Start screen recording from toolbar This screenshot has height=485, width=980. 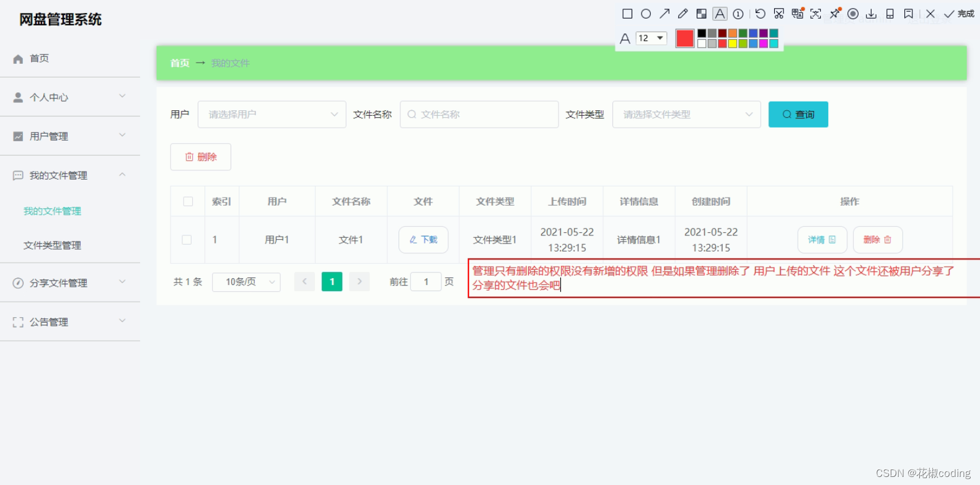point(853,14)
